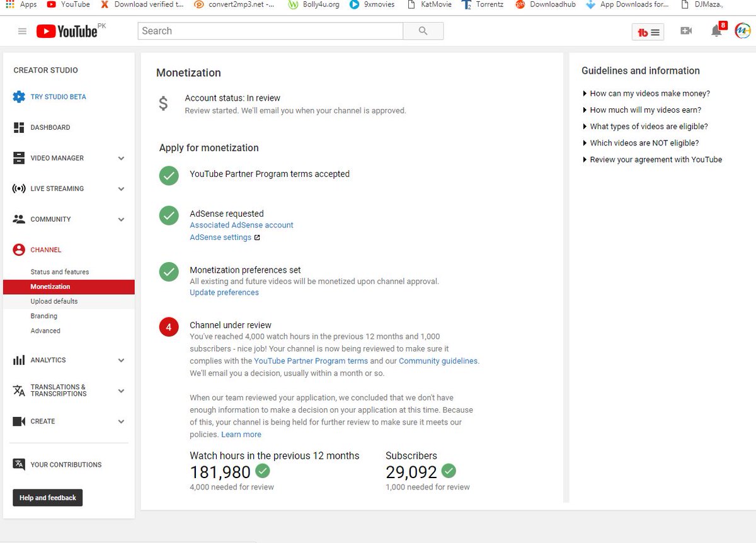Click the Update preferences link
Viewport: 756px width, 543px height.
[224, 292]
